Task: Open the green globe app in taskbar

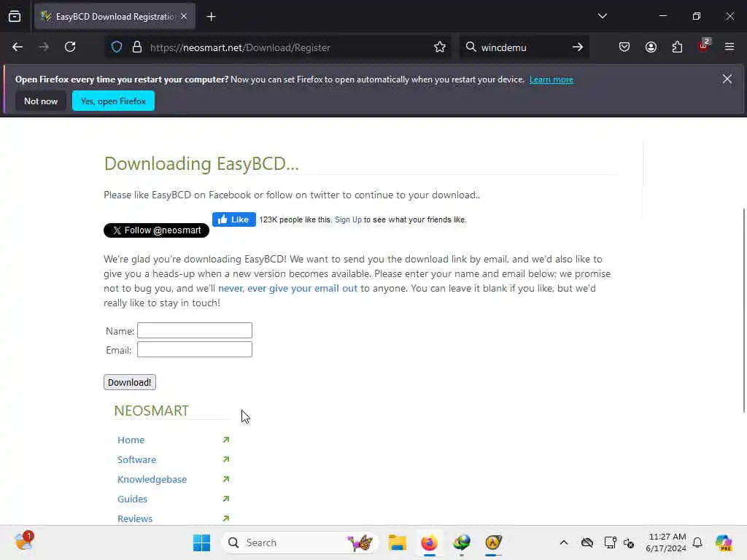Action: [x=461, y=542]
